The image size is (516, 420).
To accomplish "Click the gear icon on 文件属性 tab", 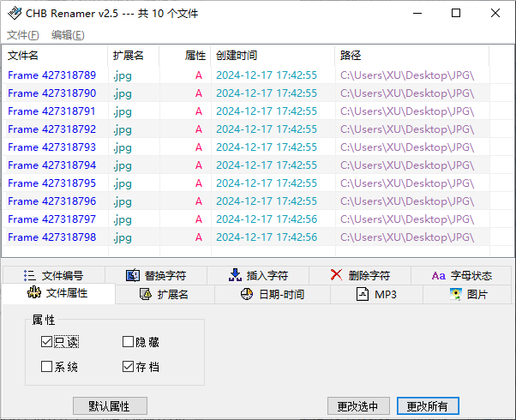I will click(34, 292).
